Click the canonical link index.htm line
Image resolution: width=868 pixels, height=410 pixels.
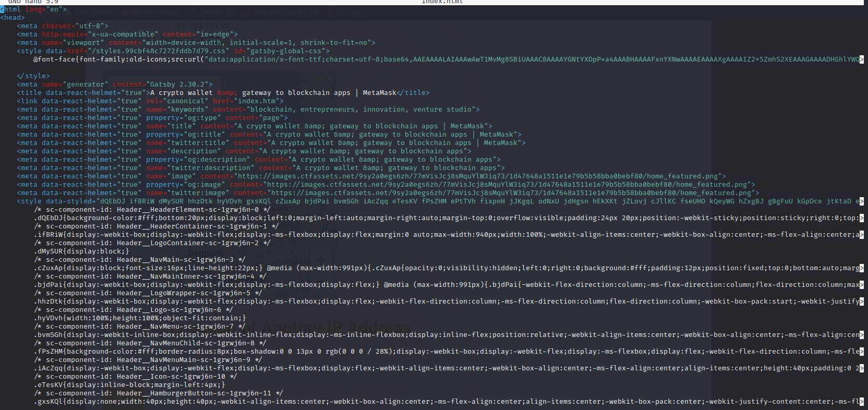coord(150,101)
